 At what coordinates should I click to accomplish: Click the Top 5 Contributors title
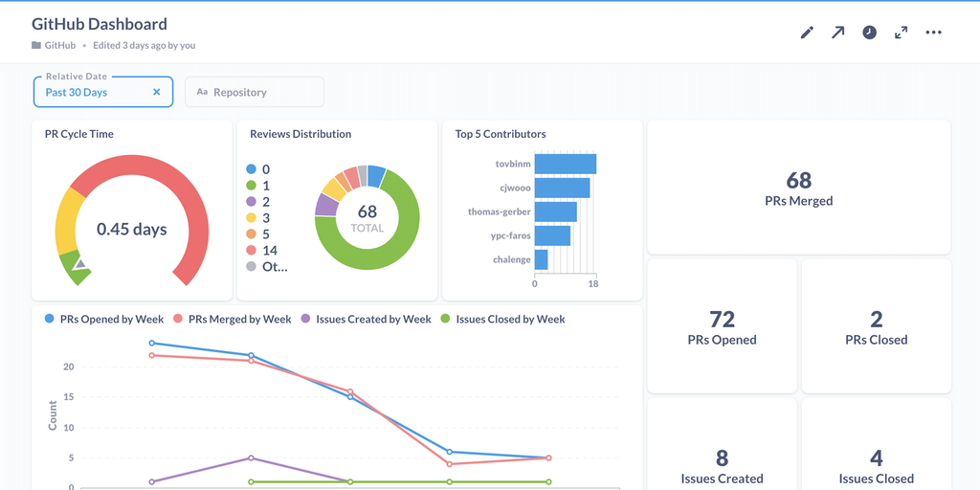coord(501,134)
